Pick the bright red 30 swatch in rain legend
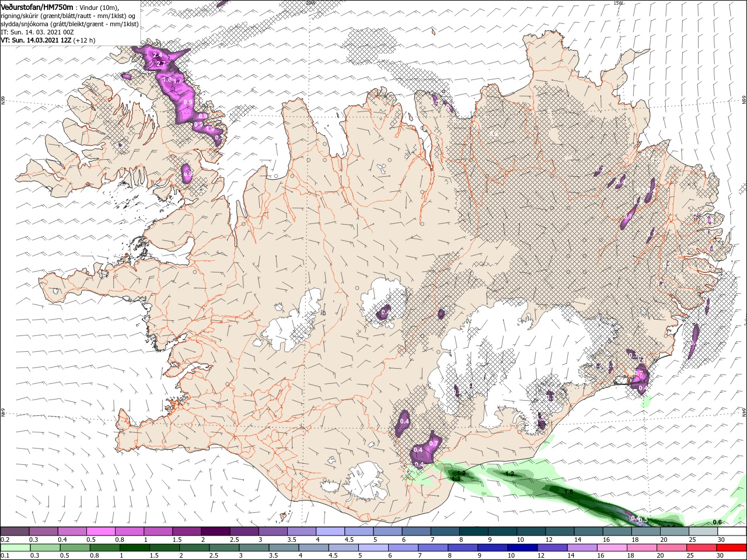Image resolution: width=747 pixels, height=560 pixels. click(x=731, y=548)
